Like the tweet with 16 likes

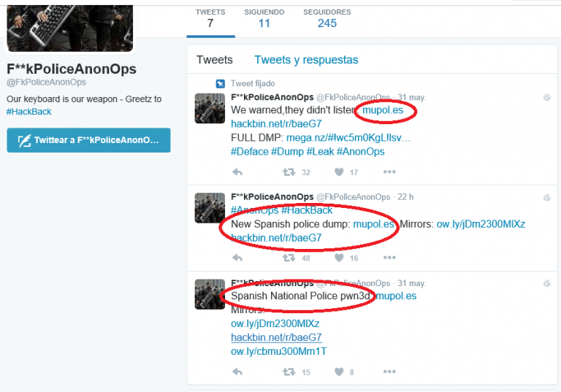tap(339, 258)
